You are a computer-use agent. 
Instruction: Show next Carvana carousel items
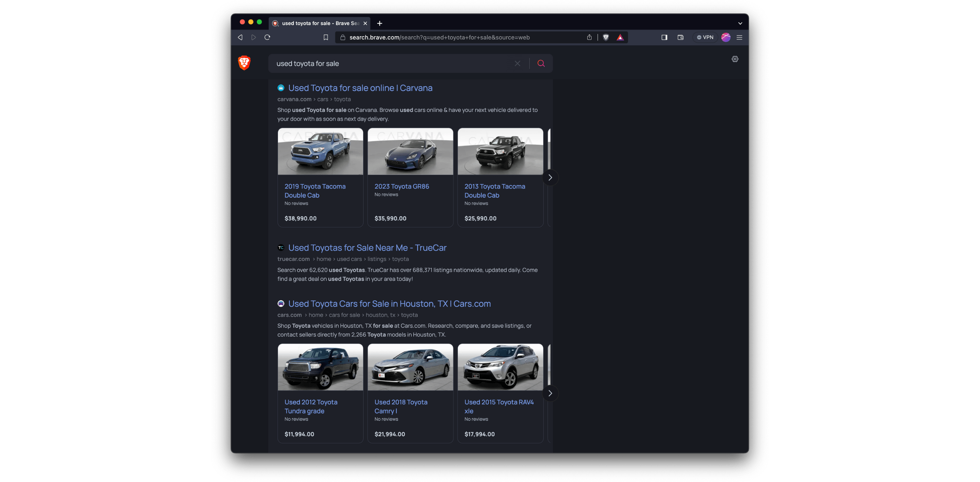[550, 178]
